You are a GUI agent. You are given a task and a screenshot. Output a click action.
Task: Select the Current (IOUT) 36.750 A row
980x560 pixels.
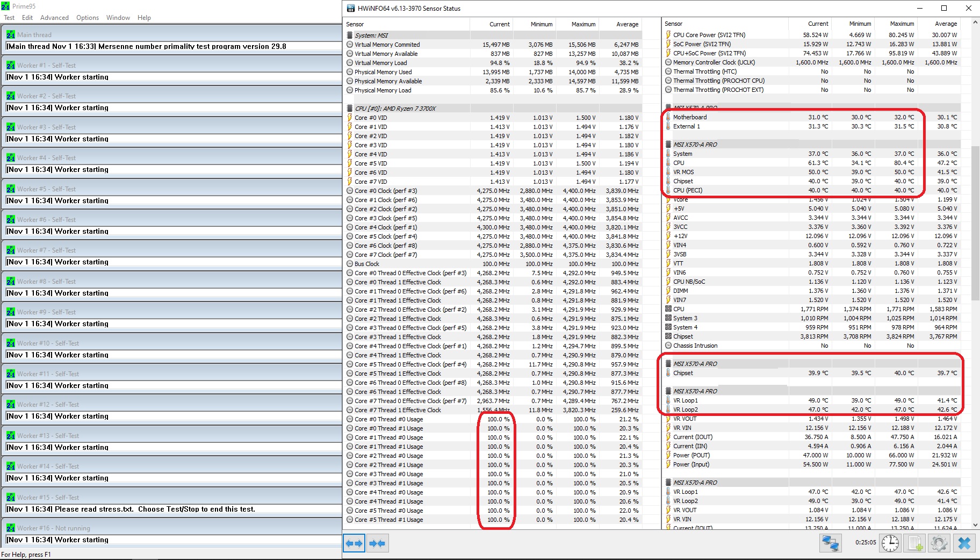[812, 437]
